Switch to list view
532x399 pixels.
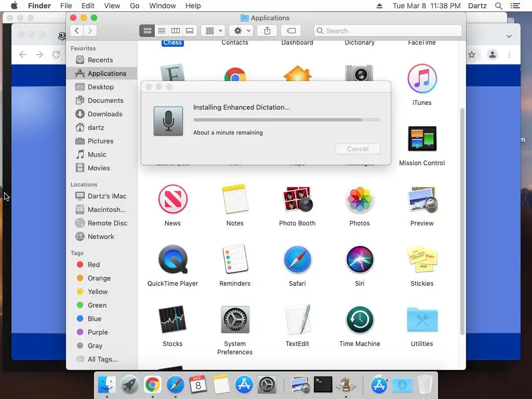point(162,31)
